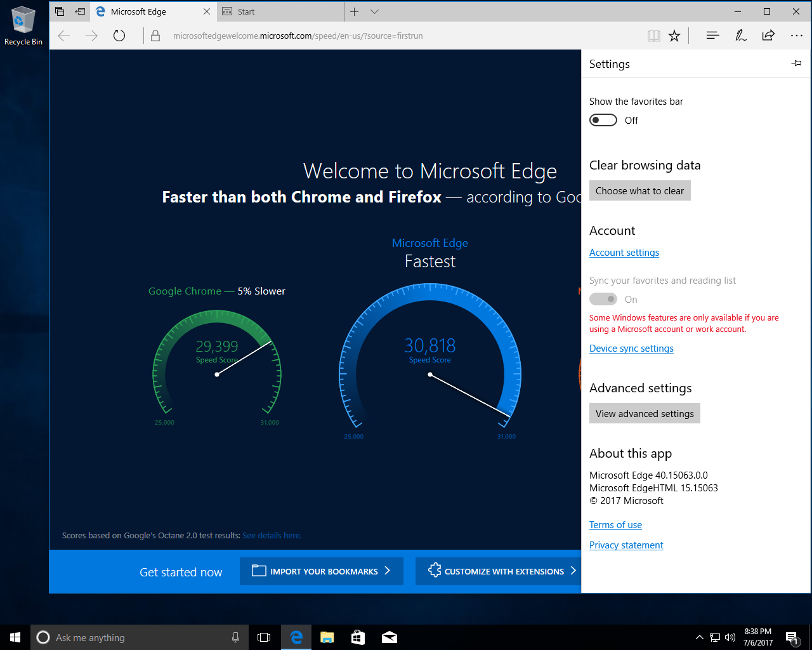This screenshot has width=812, height=650.
Task: Expand tab previews chevron
Action: click(x=374, y=11)
